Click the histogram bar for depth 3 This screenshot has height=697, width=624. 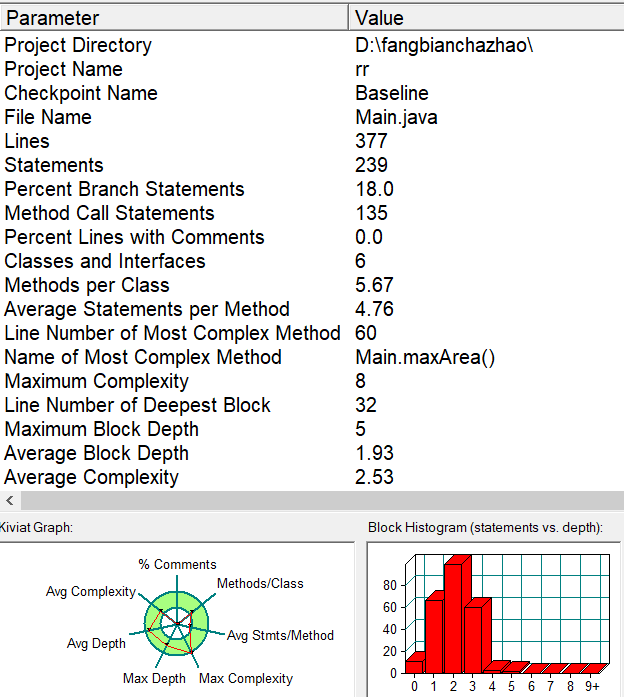tap(473, 639)
